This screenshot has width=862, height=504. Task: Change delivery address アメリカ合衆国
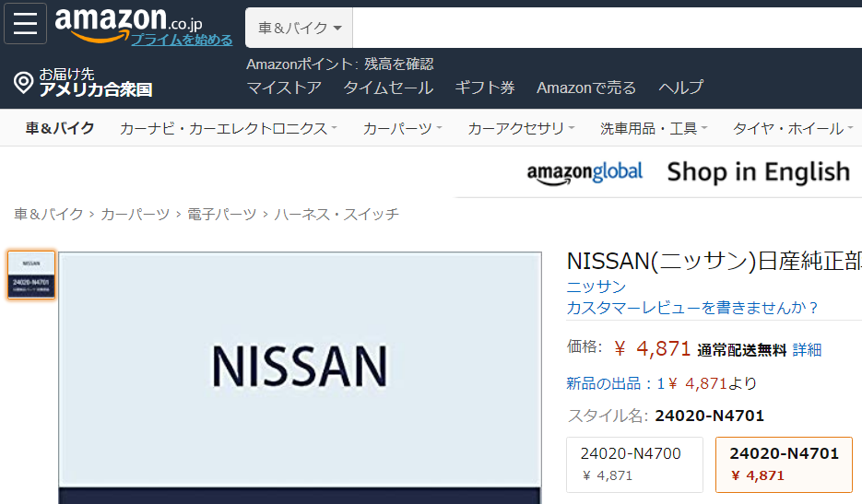point(96,89)
